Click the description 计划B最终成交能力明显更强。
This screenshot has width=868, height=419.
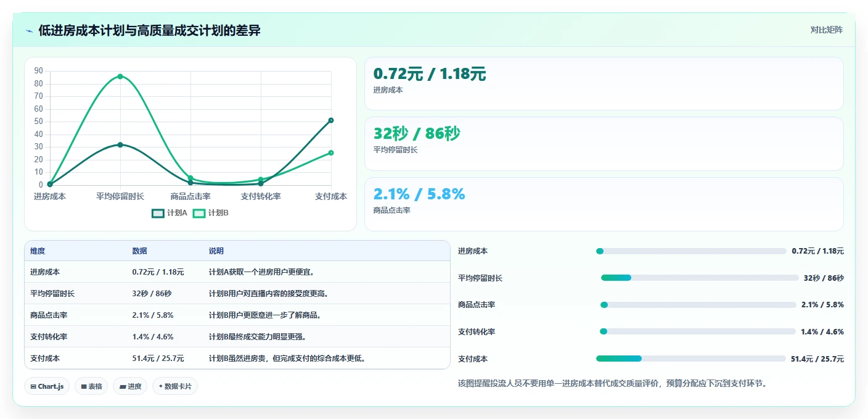pyautogui.click(x=258, y=336)
